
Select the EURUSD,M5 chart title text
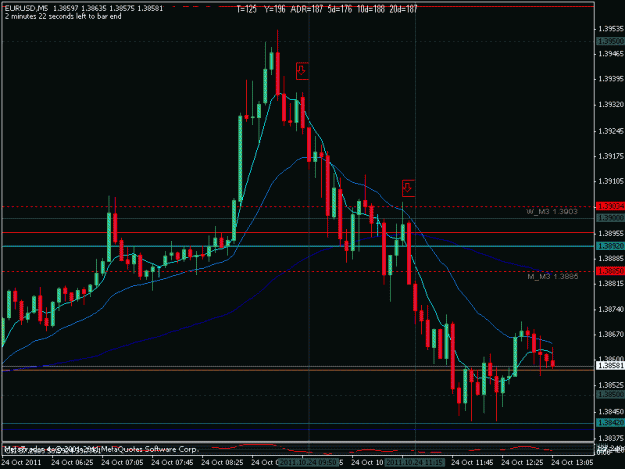(26, 8)
